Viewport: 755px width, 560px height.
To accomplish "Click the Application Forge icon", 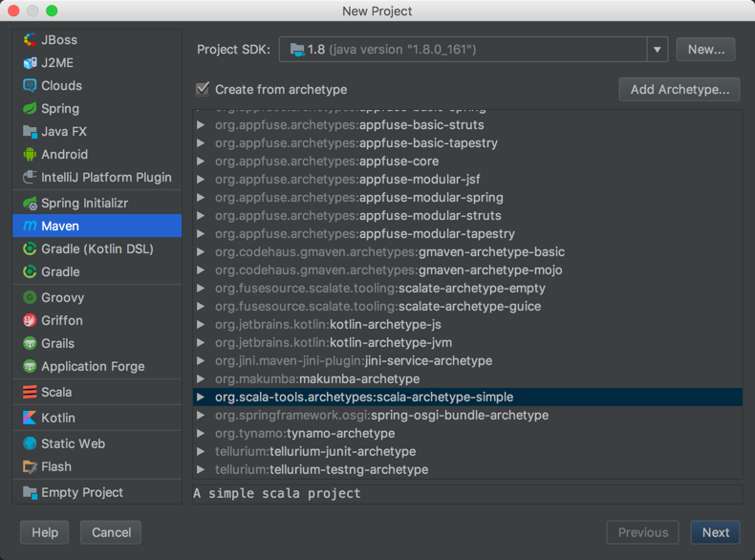I will (30, 366).
